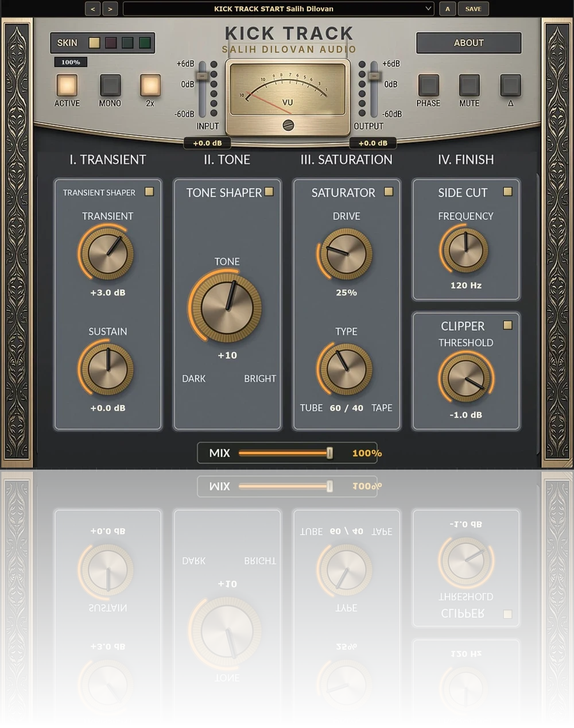Click the output +0.0 dB value field
Viewport: 574px width, 728px height.
373,143
